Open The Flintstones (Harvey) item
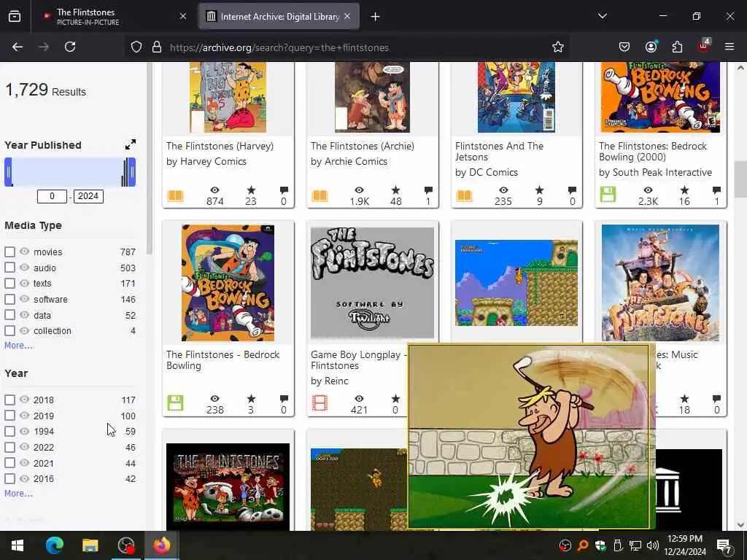Viewport: 747px width, 560px height. pos(220,146)
